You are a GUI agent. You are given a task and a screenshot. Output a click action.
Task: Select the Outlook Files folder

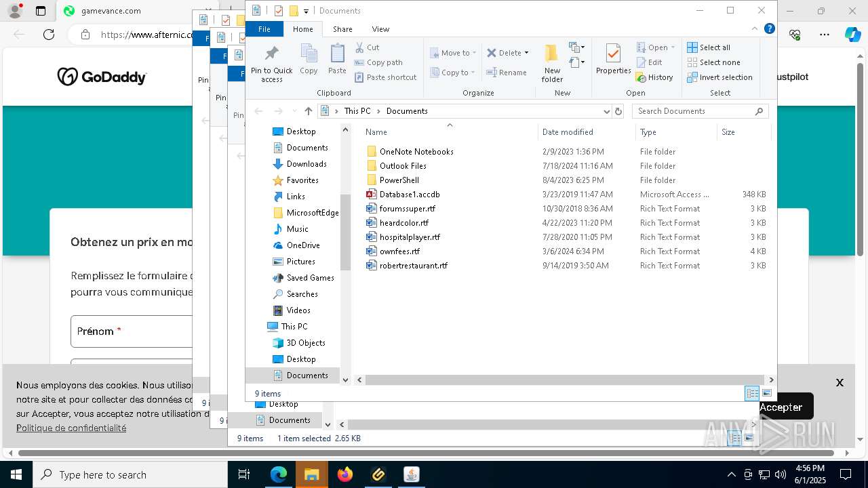point(403,166)
